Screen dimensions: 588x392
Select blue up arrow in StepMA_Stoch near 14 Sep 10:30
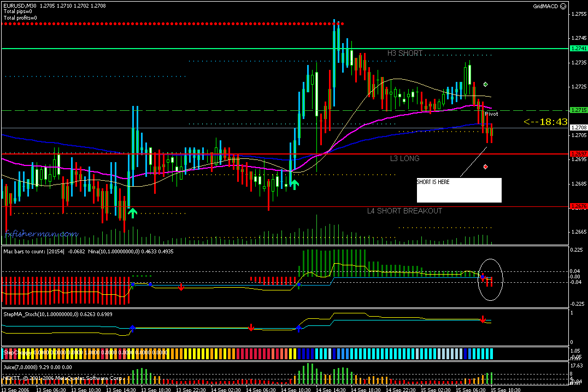[x=298, y=329]
